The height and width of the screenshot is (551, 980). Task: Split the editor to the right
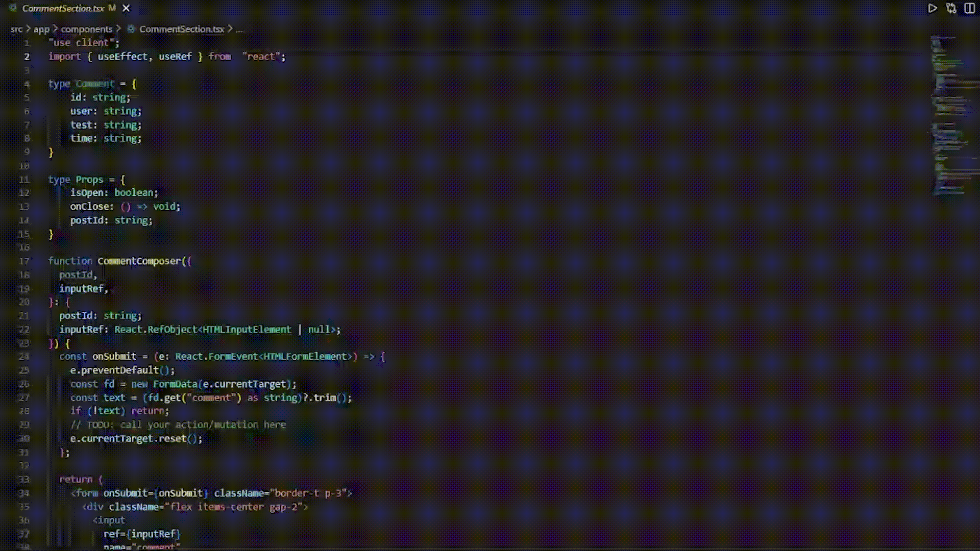(970, 8)
